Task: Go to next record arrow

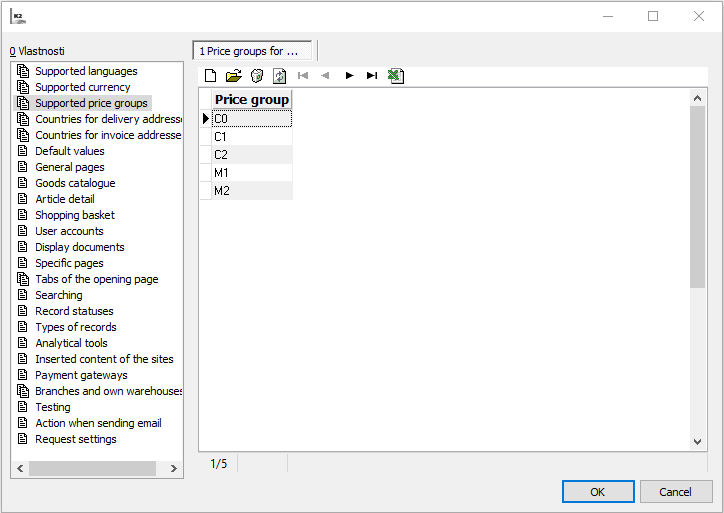Action: coord(349,76)
